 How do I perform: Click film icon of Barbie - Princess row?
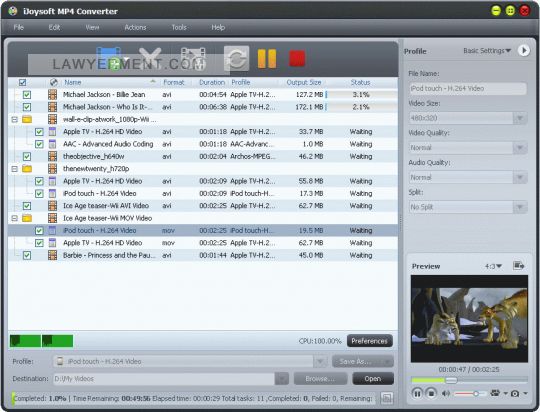[x=52, y=255]
